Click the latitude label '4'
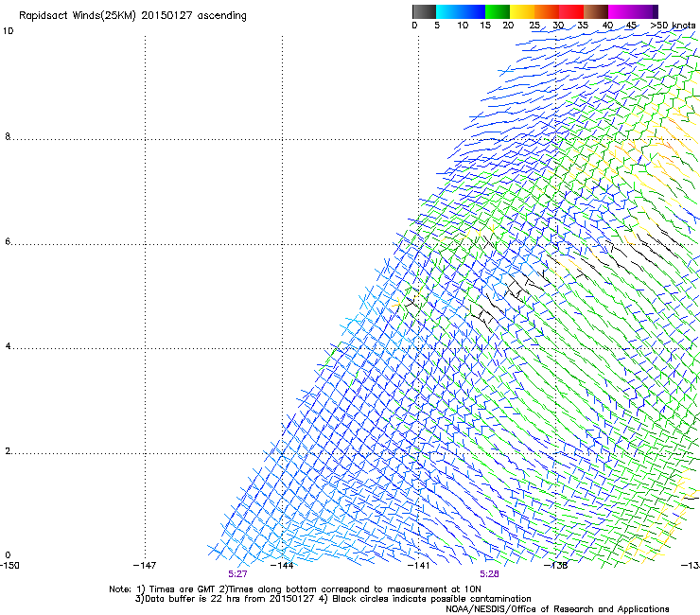This screenshot has height=615, width=700. click(x=8, y=346)
